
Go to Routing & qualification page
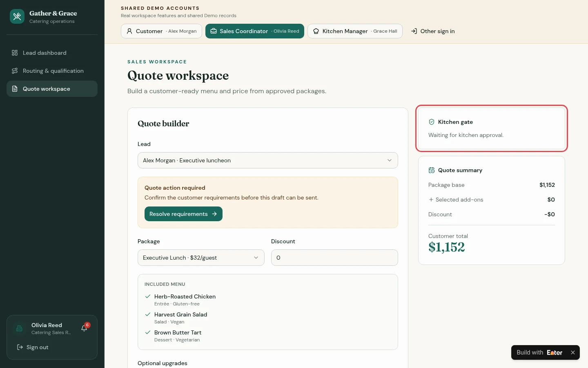coord(52,71)
